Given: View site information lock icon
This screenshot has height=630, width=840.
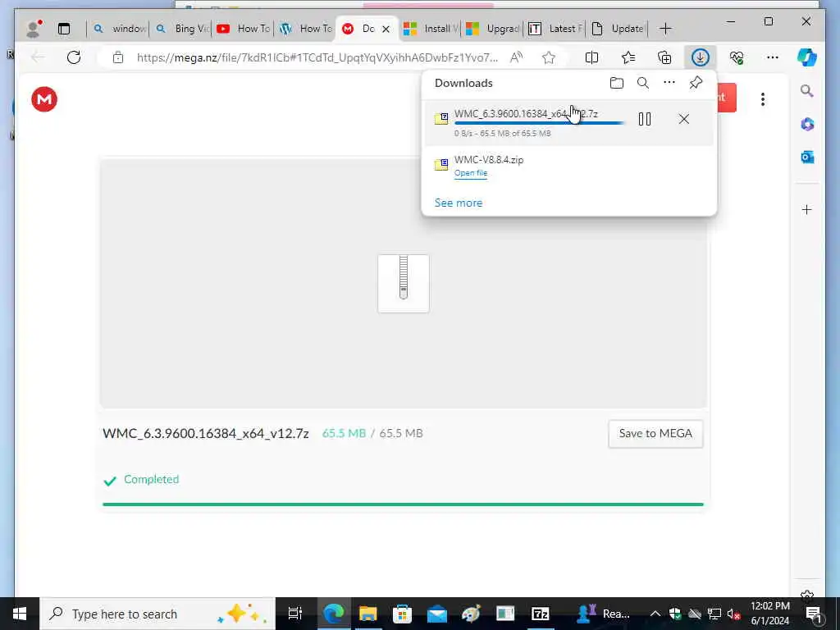Looking at the screenshot, I should 118,57.
